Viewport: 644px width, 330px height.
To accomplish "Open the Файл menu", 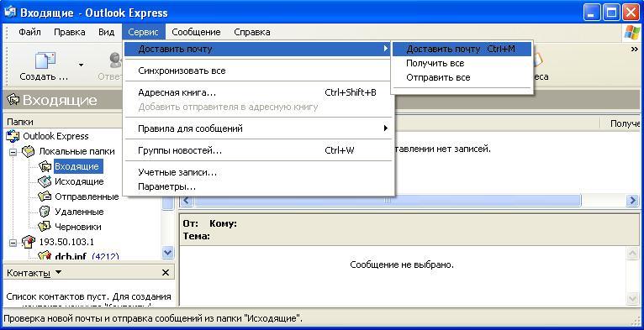I will (x=29, y=32).
